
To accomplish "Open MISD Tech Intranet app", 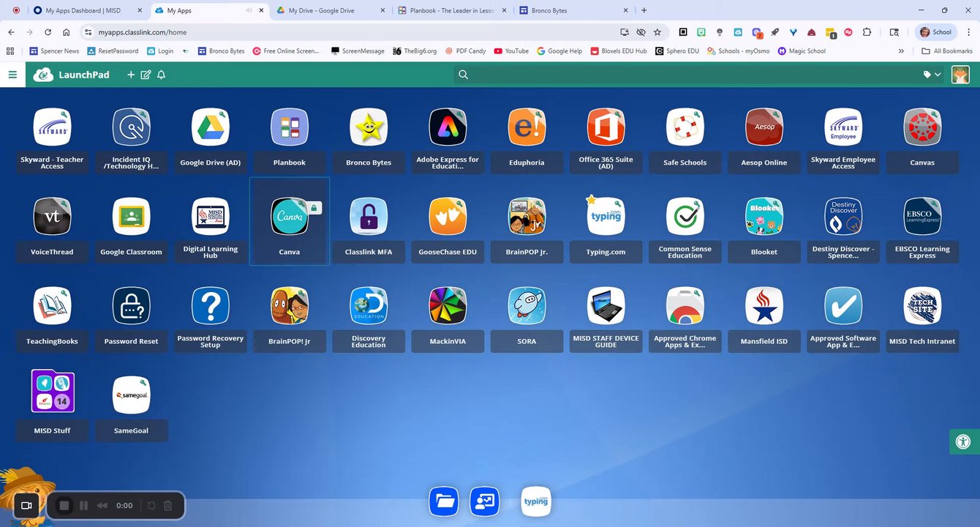I will click(922, 306).
